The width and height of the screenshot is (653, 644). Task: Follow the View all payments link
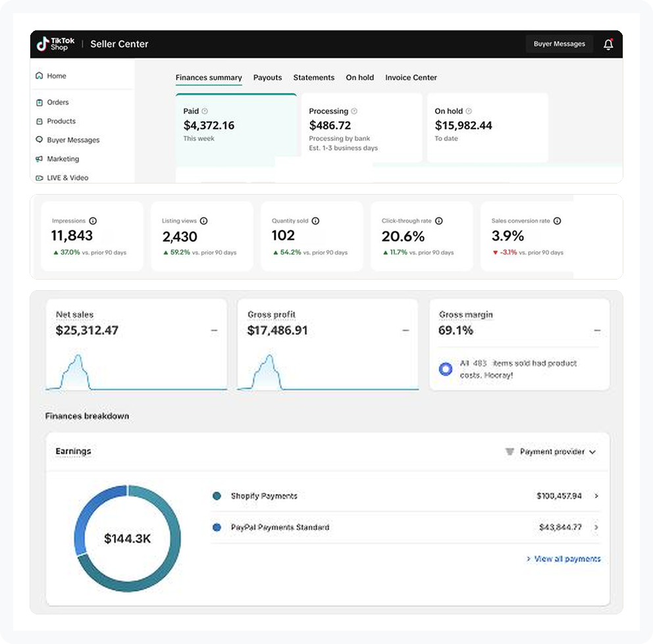(563, 558)
